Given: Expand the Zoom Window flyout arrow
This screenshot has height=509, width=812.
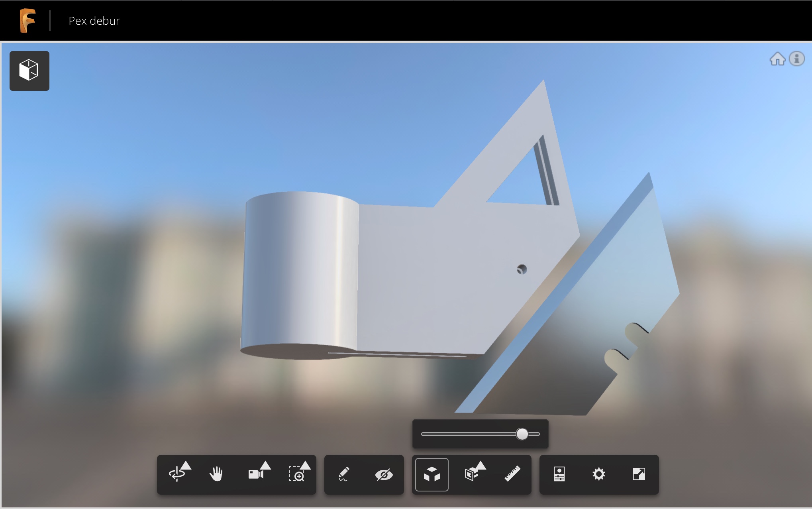Looking at the screenshot, I should (307, 465).
